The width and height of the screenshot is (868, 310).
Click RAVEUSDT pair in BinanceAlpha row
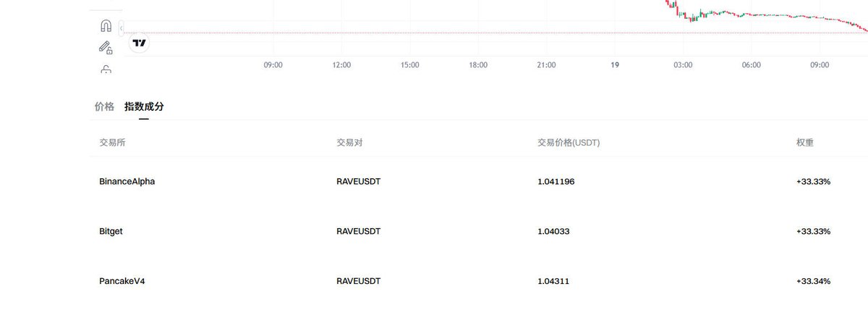click(x=358, y=182)
